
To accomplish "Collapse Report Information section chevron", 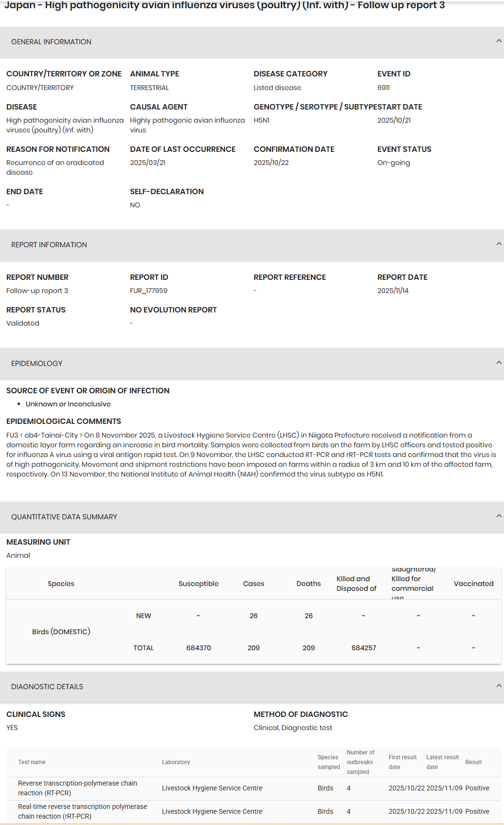I will [x=499, y=244].
